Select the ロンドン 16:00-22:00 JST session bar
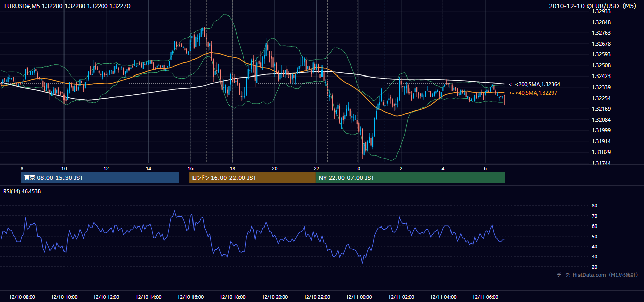644x302 pixels. [252, 178]
